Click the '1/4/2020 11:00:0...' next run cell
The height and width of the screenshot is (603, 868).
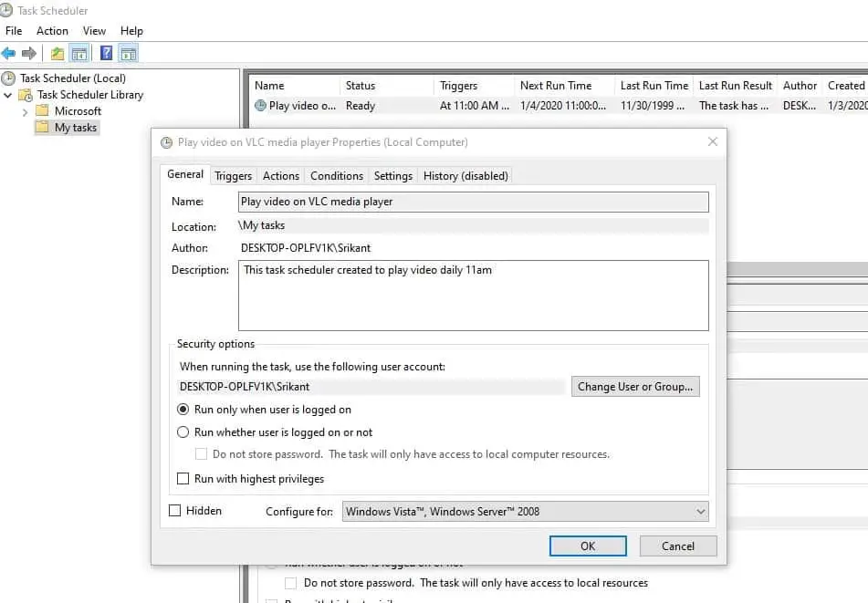pos(563,106)
